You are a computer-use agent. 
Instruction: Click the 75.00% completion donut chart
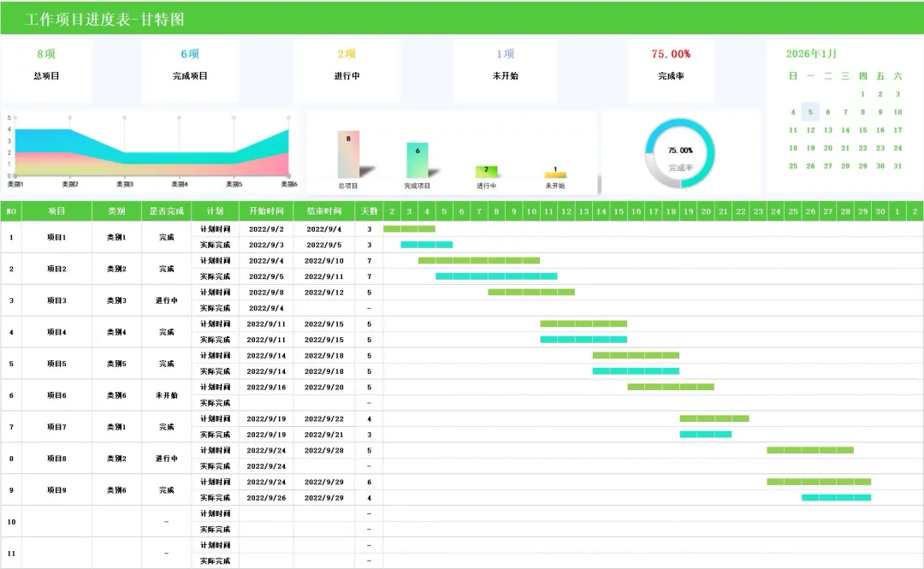click(680, 154)
